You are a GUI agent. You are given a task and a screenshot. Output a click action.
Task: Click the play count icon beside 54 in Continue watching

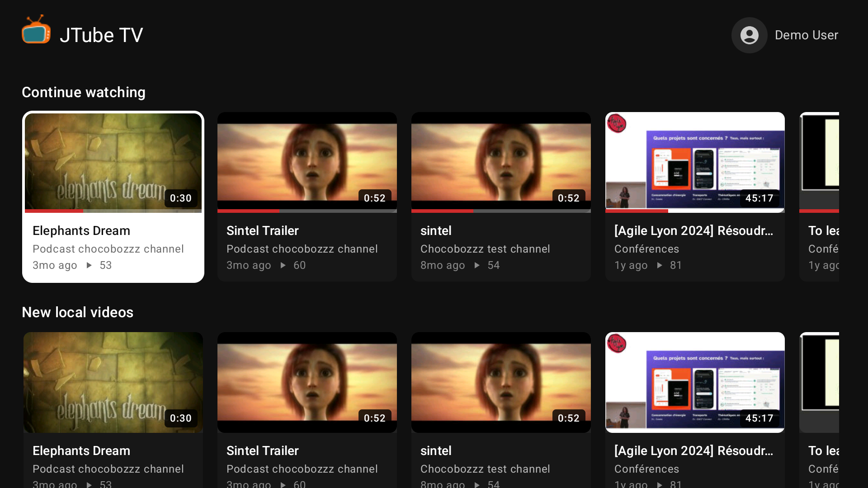point(477,265)
